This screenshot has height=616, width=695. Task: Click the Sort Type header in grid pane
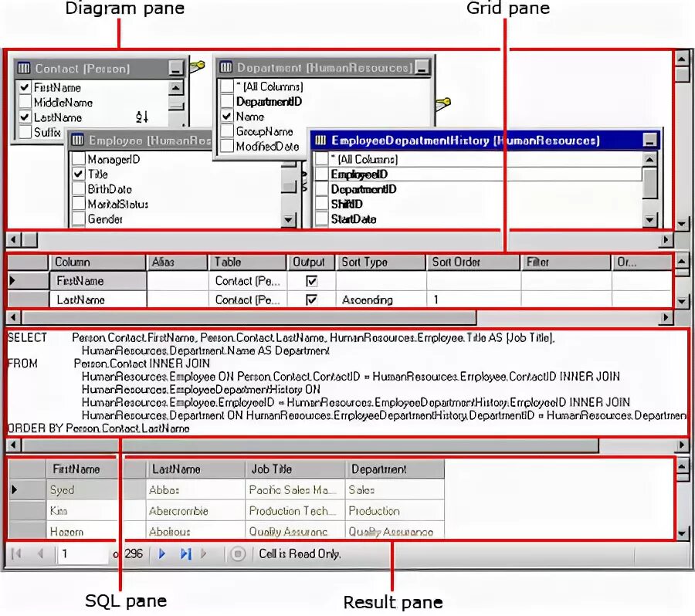(x=380, y=262)
